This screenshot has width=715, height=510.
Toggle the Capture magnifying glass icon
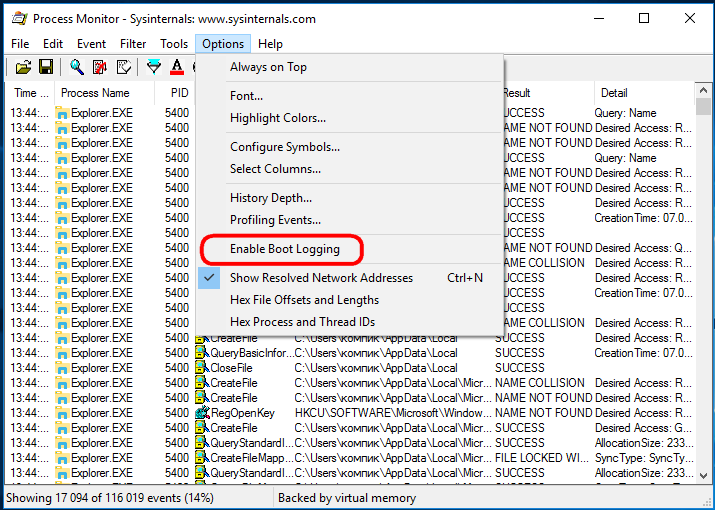(77, 67)
